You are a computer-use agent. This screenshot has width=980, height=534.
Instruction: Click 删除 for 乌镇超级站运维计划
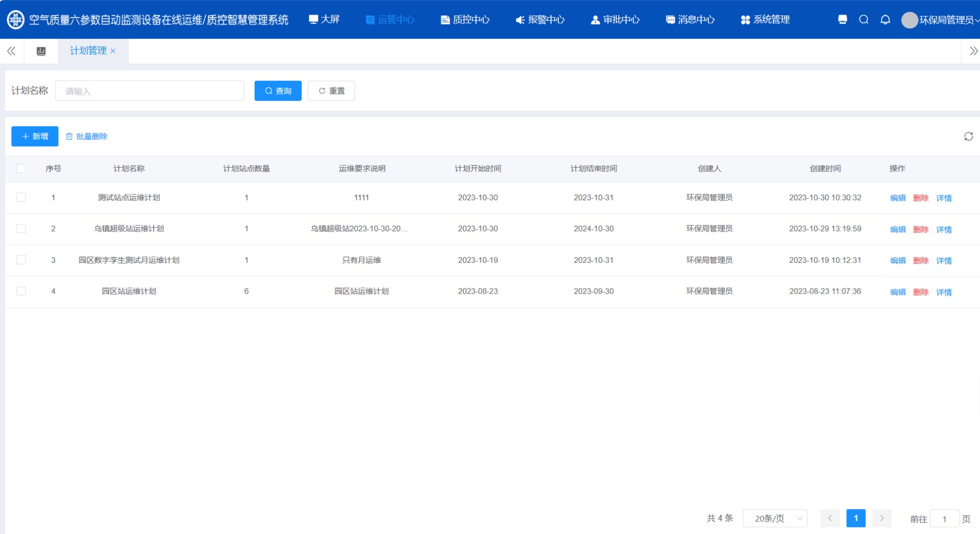coord(921,230)
